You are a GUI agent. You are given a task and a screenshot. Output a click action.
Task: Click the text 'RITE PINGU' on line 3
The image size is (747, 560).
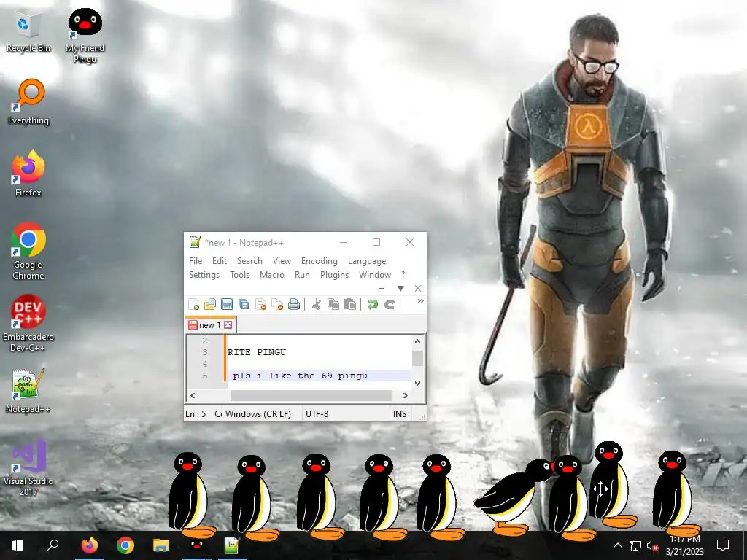257,352
